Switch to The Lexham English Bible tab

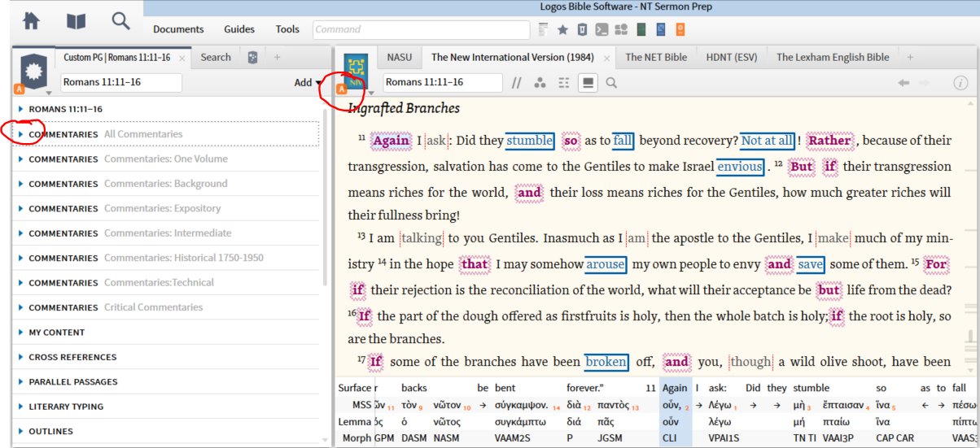click(x=833, y=57)
